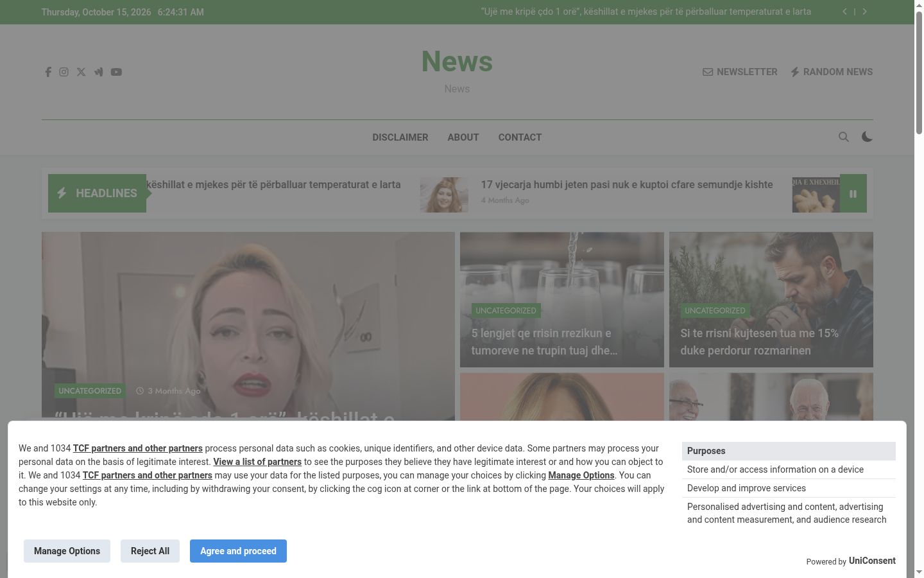Open Random News

coord(832,72)
